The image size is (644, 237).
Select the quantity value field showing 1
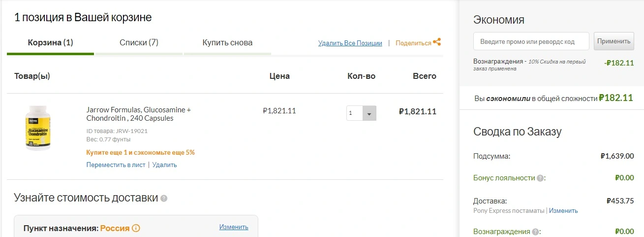[355, 113]
